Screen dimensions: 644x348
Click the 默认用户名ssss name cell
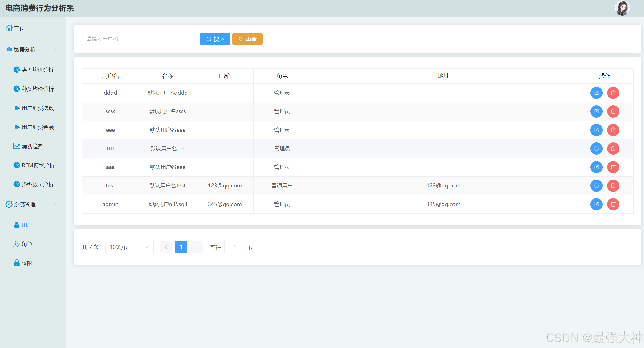click(x=168, y=111)
